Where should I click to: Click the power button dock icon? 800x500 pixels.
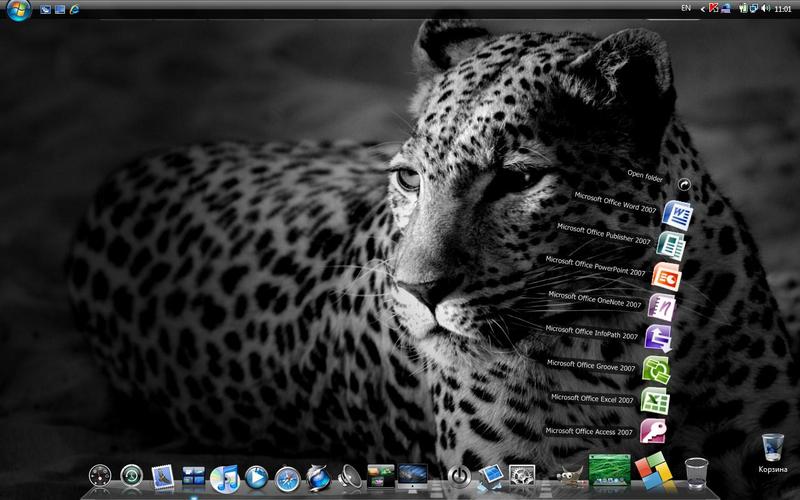(459, 477)
